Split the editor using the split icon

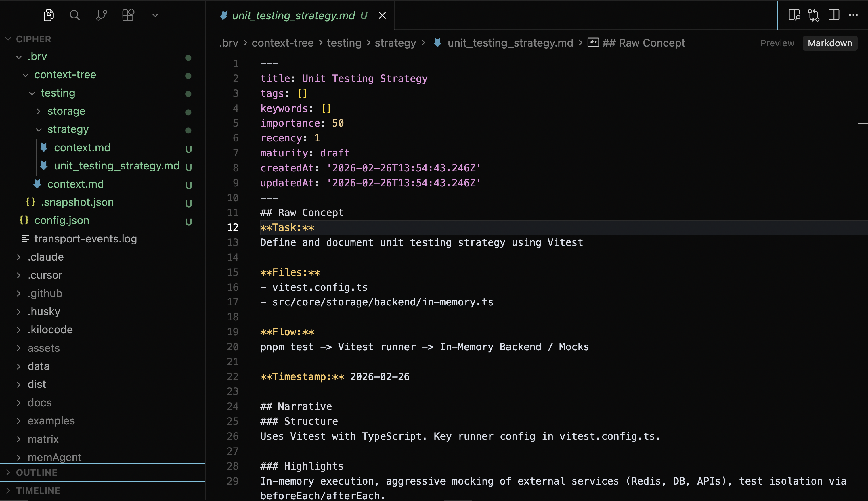pos(834,15)
